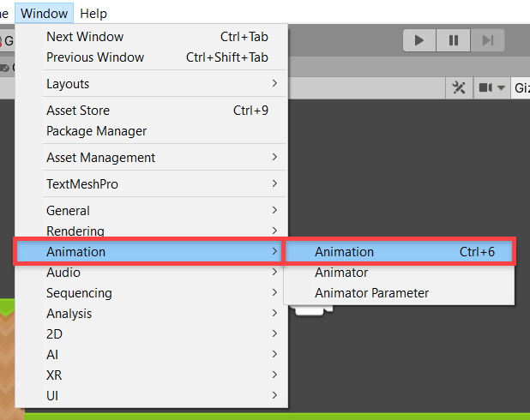This screenshot has height=420, width=530.
Task: Open the Animator Parameter window
Action: (x=400, y=293)
